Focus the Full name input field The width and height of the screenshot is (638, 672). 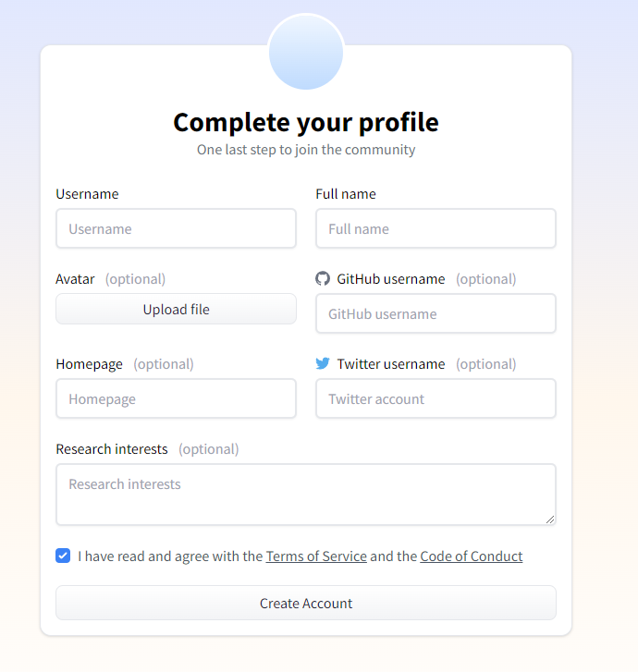click(x=436, y=229)
